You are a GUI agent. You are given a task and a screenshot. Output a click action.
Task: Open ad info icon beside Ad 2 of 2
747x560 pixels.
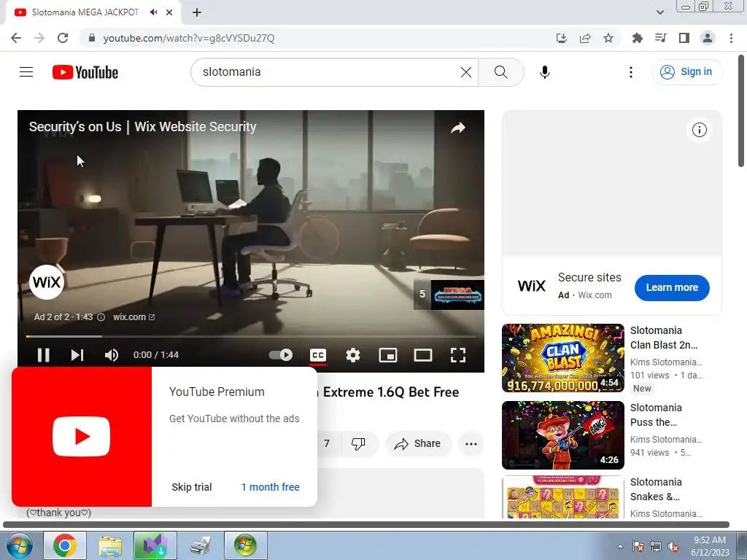(101, 317)
